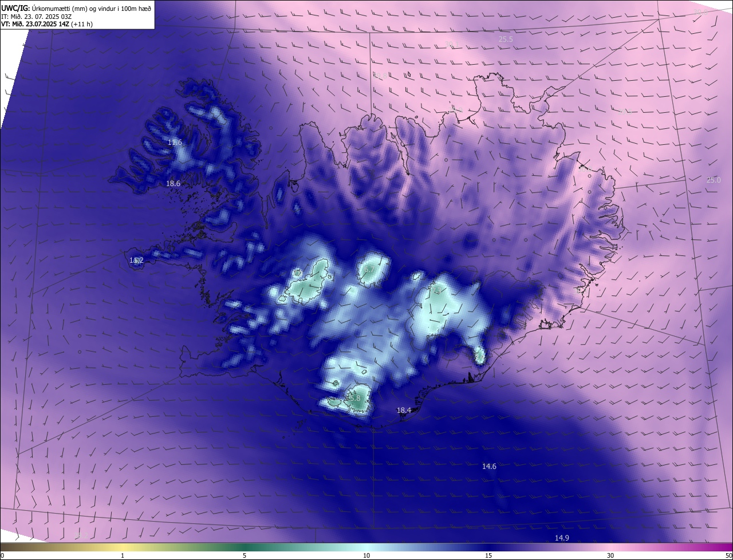Click the 11.2 value on the western peninsula
The height and width of the screenshot is (560, 733).
pyautogui.click(x=136, y=261)
